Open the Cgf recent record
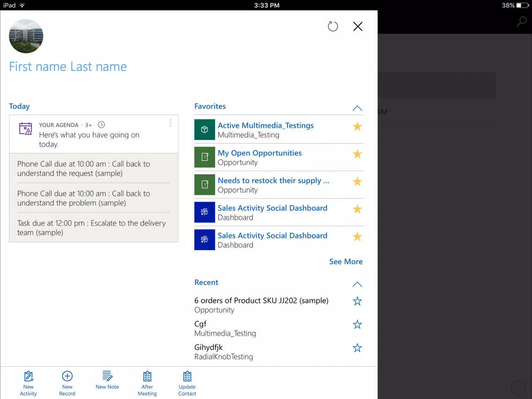The width and height of the screenshot is (532, 399). point(200,324)
